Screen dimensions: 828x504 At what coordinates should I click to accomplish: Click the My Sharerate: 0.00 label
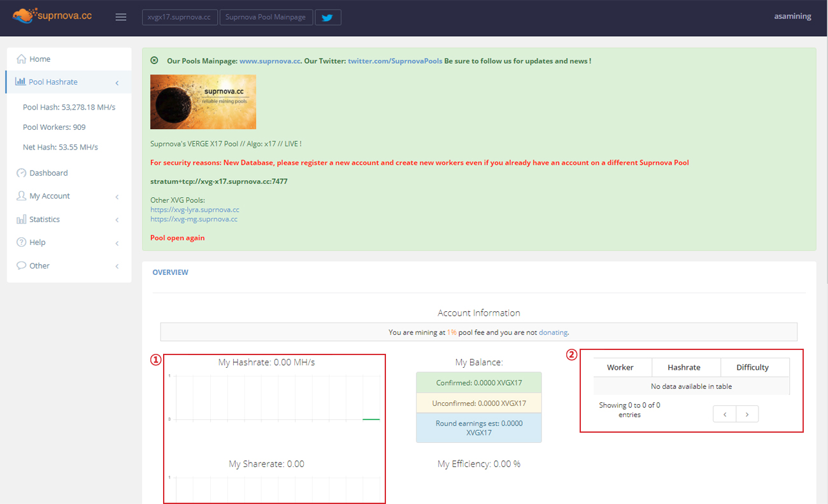coord(266,464)
